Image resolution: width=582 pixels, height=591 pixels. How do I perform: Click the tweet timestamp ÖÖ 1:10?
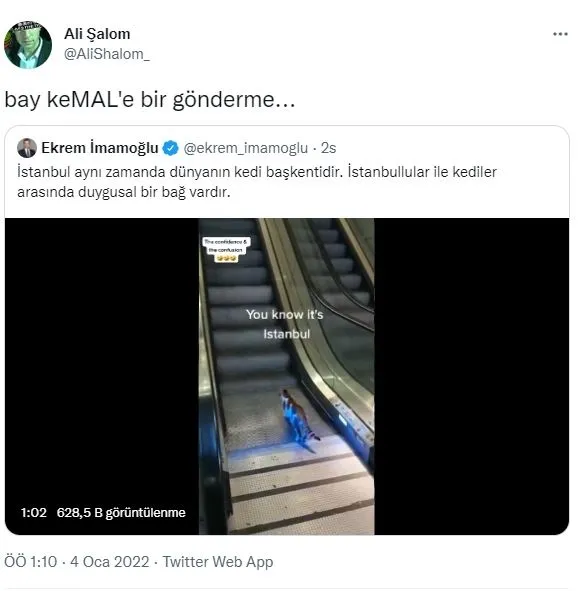pos(31,562)
